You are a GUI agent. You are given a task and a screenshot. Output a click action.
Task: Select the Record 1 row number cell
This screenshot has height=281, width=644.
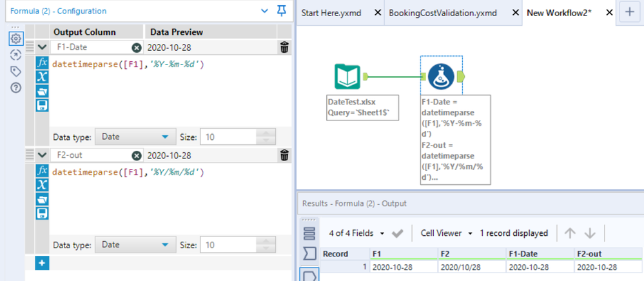coord(344,267)
